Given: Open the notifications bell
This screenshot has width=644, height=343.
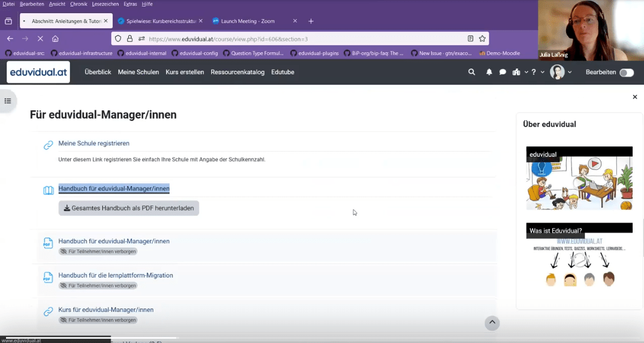Looking at the screenshot, I should pos(489,72).
